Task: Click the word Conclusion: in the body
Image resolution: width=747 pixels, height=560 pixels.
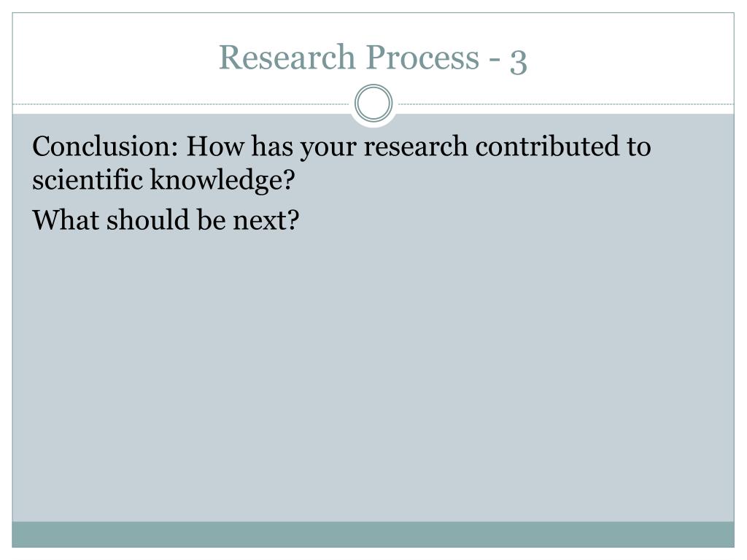Action: (105, 146)
